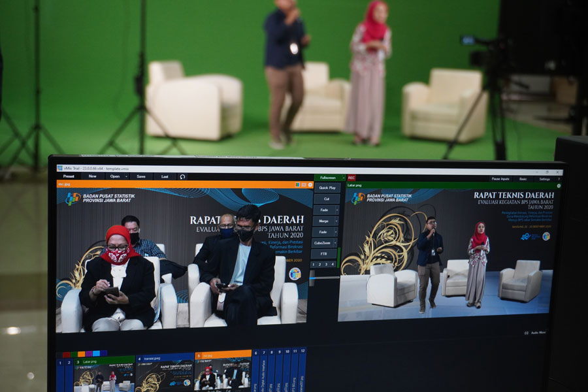This screenshot has width=588, height=392.
Task: Click the settings cog on the rec.jpg preview header
Action: tap(310, 184)
